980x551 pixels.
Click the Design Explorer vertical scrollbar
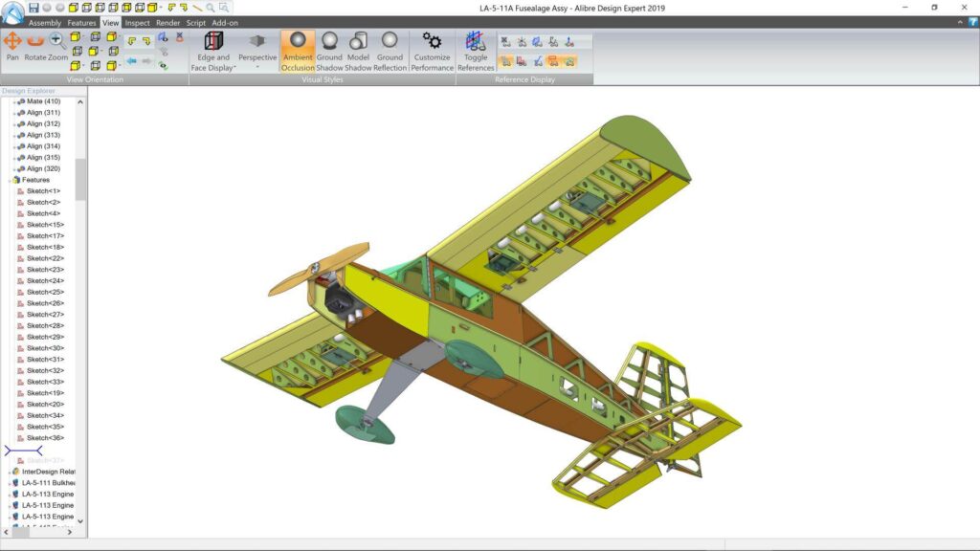80,179
